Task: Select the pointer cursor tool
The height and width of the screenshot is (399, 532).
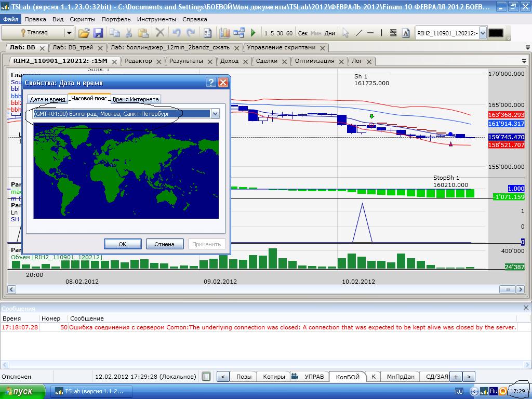Action: [345, 33]
